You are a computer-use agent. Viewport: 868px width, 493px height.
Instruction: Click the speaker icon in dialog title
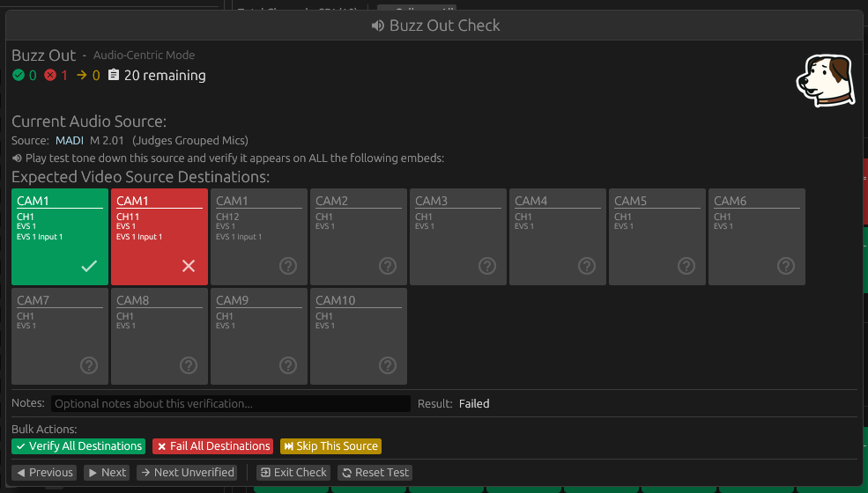378,26
